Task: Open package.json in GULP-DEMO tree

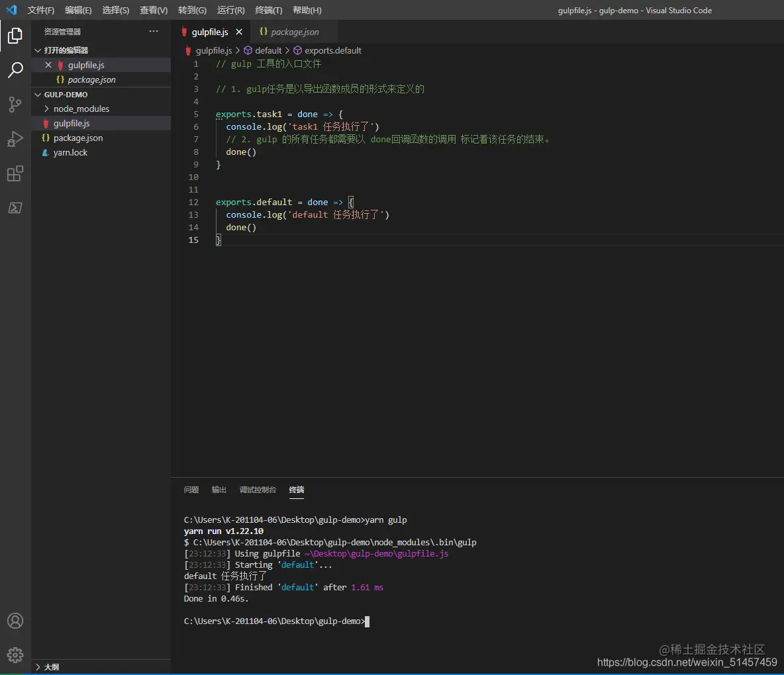Action: pos(101,138)
